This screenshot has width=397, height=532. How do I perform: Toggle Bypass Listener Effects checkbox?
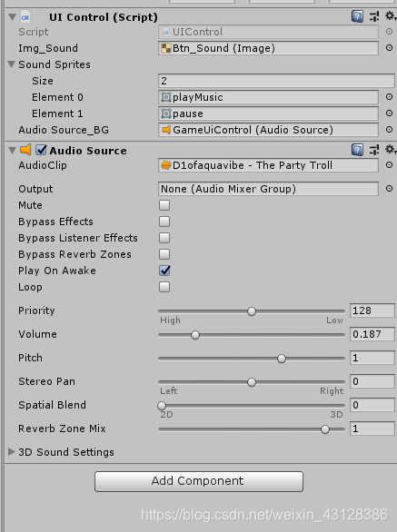coord(164,238)
